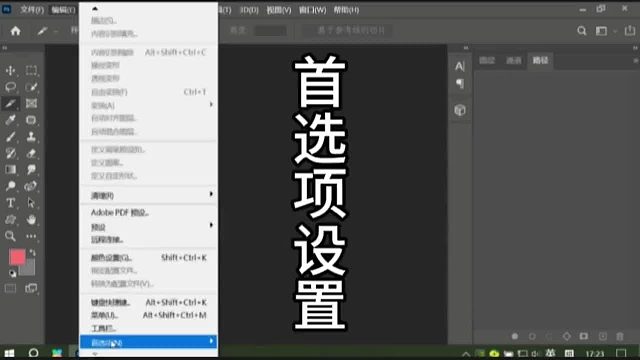Open the 3D(D) menu
This screenshot has width=640, height=360.
pyautogui.click(x=249, y=10)
